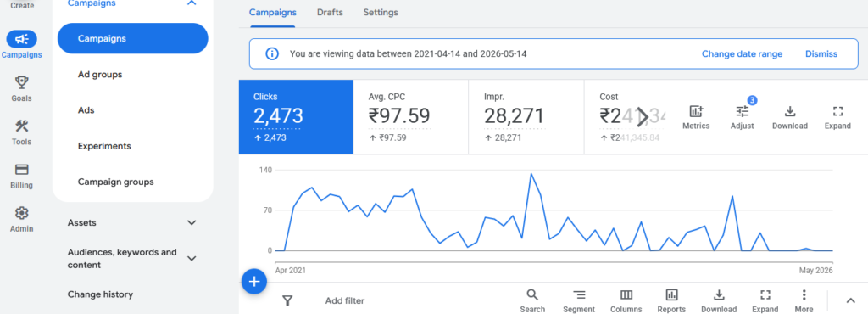Click the info icon in date banner
This screenshot has height=314, width=868.
272,53
